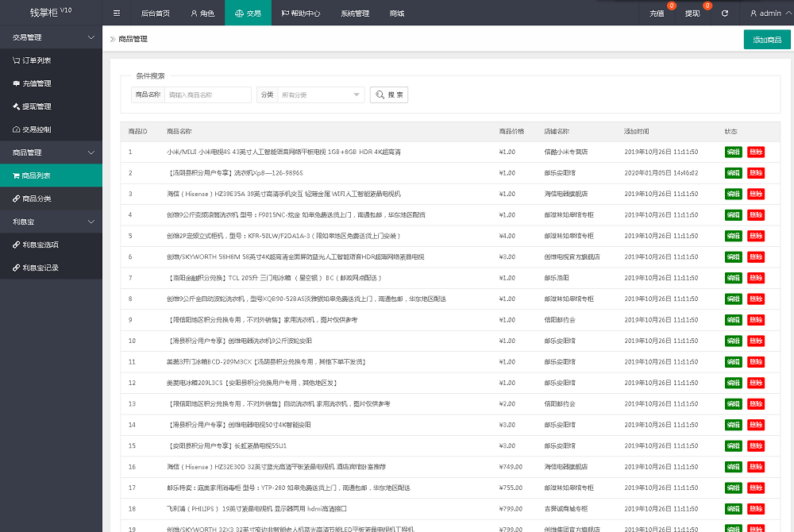Collapse the 交易管理 sidebar group
The width and height of the screenshot is (794, 532).
tap(91, 37)
